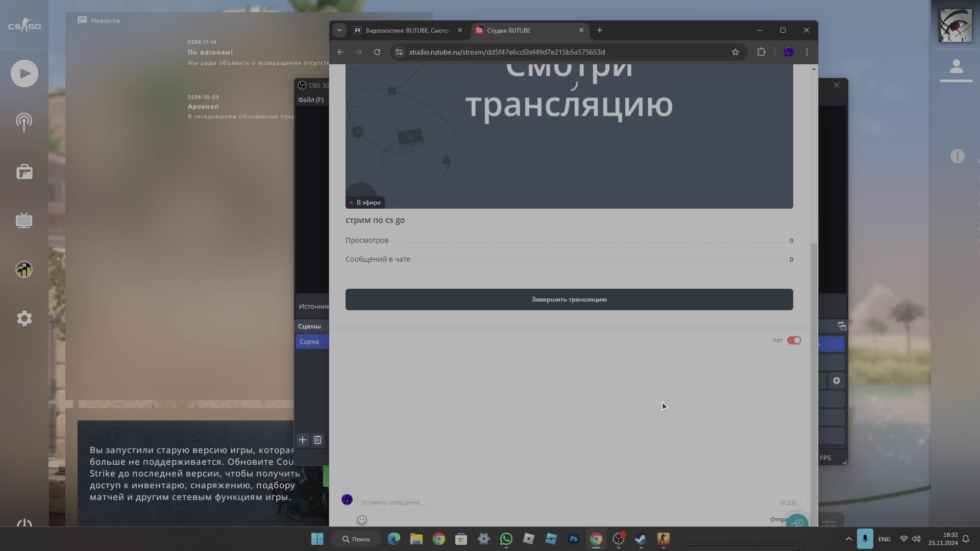Show hidden system tray icons chevron
980x551 pixels.
[848, 539]
